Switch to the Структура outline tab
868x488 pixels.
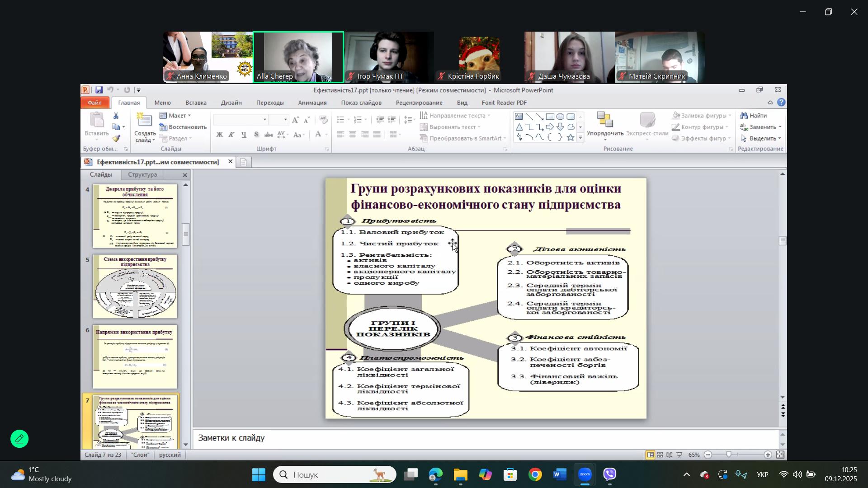[142, 175]
